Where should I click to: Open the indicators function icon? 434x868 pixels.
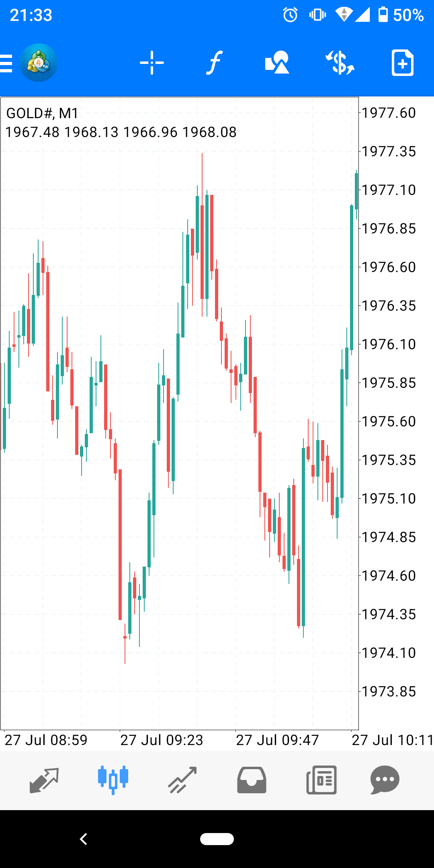pos(215,63)
